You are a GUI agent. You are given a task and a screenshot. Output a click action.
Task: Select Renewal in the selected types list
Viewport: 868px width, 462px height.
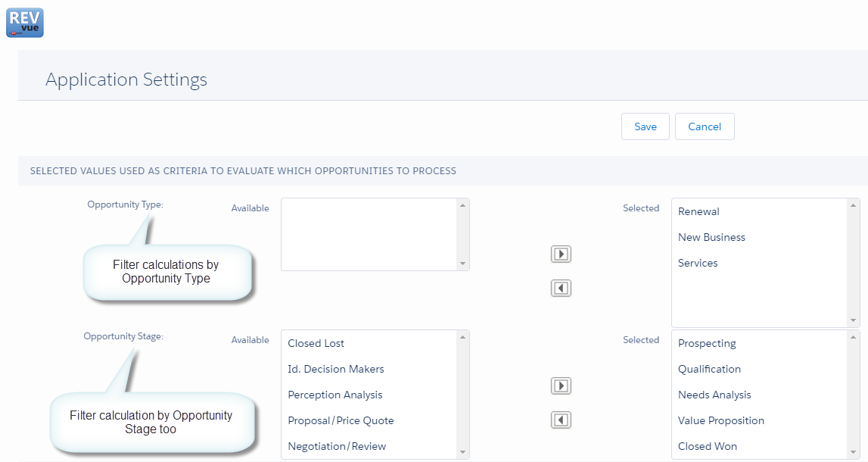coord(698,211)
